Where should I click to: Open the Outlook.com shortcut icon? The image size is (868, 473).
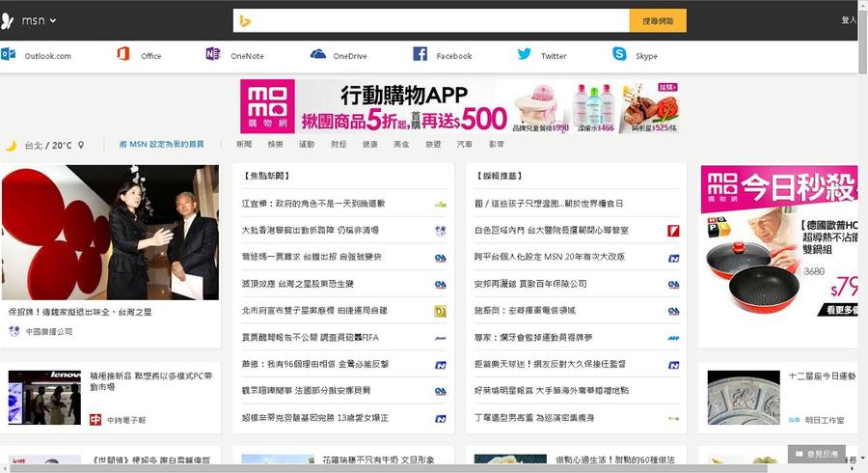click(x=9, y=55)
